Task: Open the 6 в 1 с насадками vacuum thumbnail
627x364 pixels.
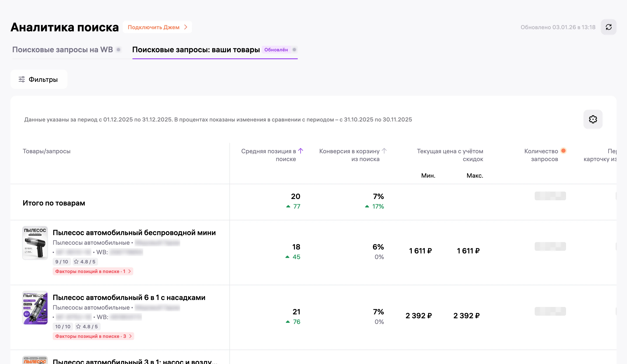Action: [x=35, y=308]
